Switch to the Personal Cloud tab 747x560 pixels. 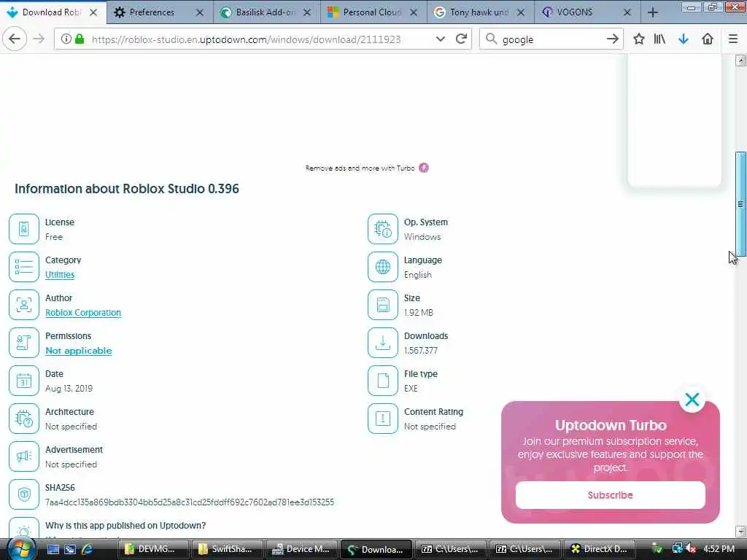(x=372, y=12)
